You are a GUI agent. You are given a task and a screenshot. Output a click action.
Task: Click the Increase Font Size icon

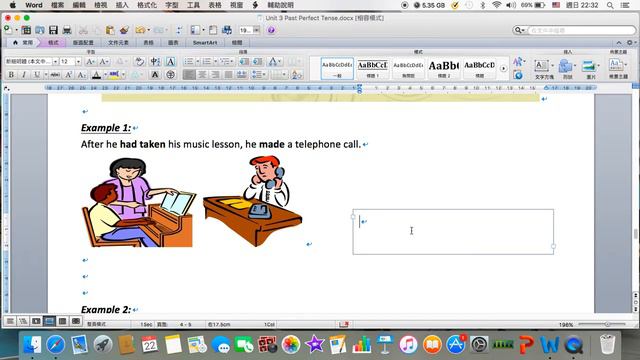(90, 62)
